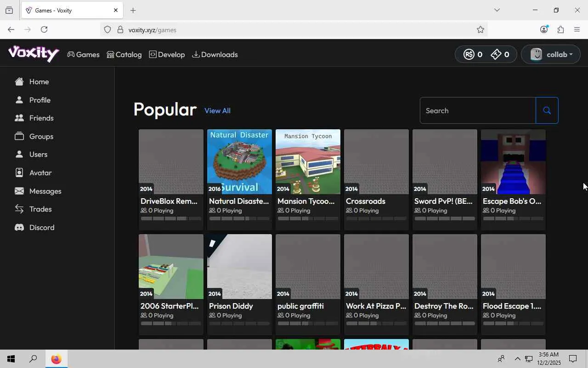This screenshot has height=368, width=588.
Task: Expand the collab account dropdown
Action: (551, 54)
